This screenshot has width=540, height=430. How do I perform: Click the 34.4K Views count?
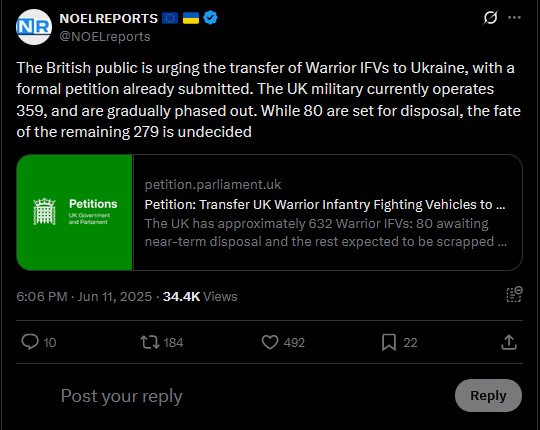click(200, 296)
